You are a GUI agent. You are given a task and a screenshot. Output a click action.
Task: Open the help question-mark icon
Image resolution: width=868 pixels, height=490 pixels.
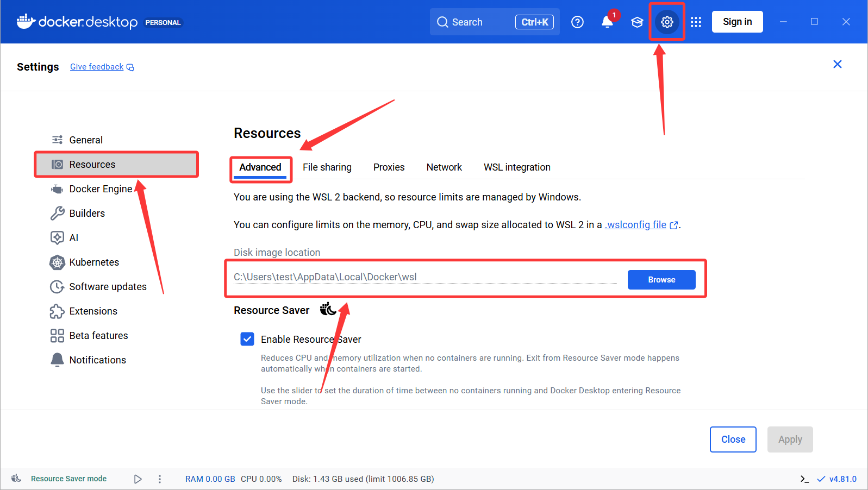[x=577, y=22]
